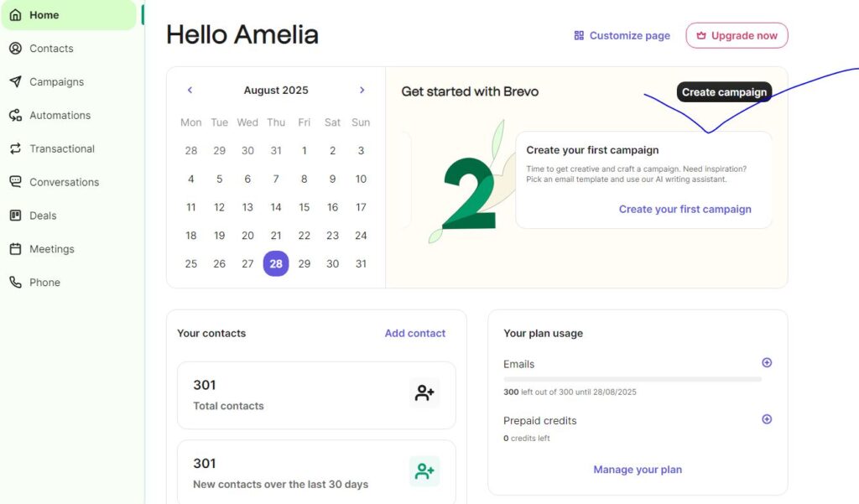Image resolution: width=859 pixels, height=504 pixels.
Task: Click the Campaigns paper plane icon
Action: [15, 82]
